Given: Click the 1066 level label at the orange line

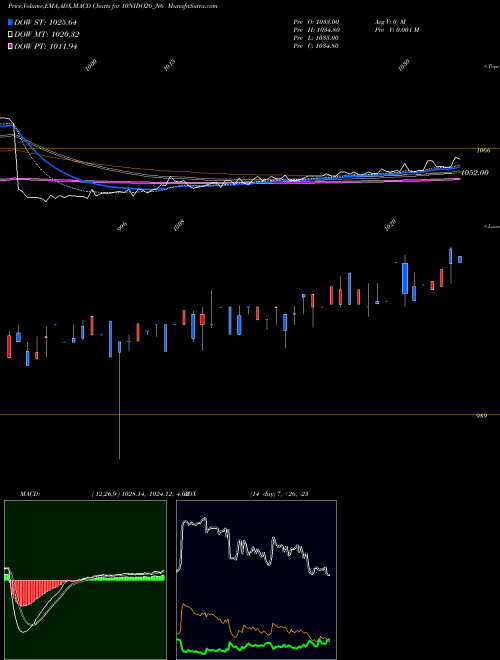Looking at the screenshot, I should coord(483,150).
